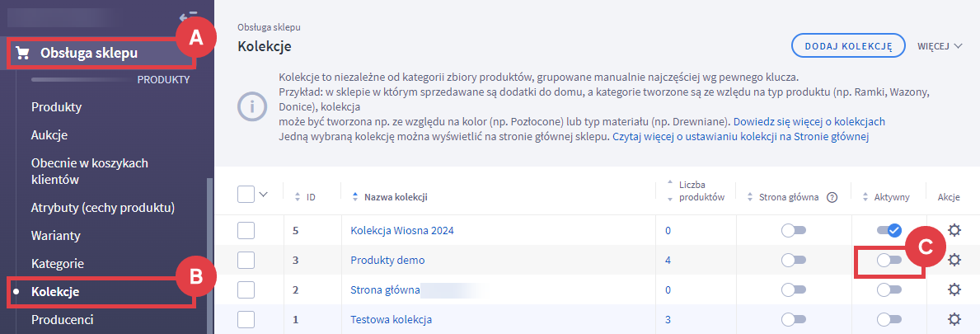Expand the Więcej dropdown

tap(940, 46)
